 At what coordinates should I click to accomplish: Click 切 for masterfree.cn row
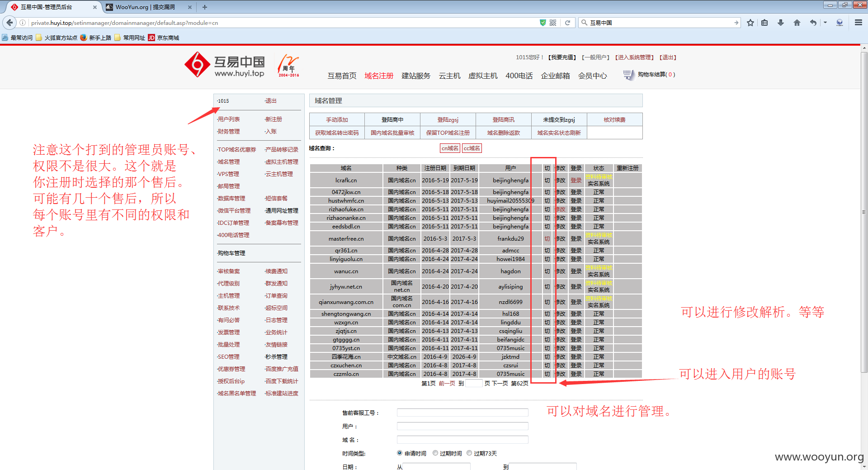(547, 238)
